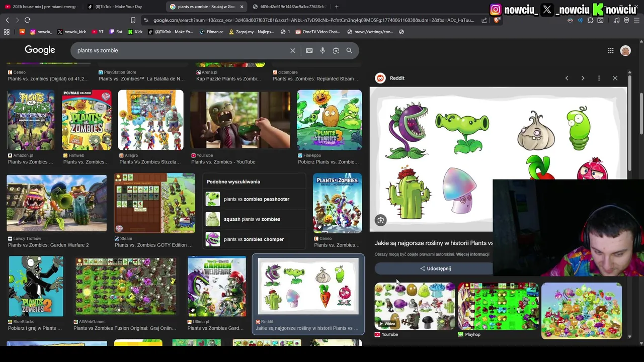Open the Google apps grid
Viewport: 644px width, 362px height.
click(610, 50)
